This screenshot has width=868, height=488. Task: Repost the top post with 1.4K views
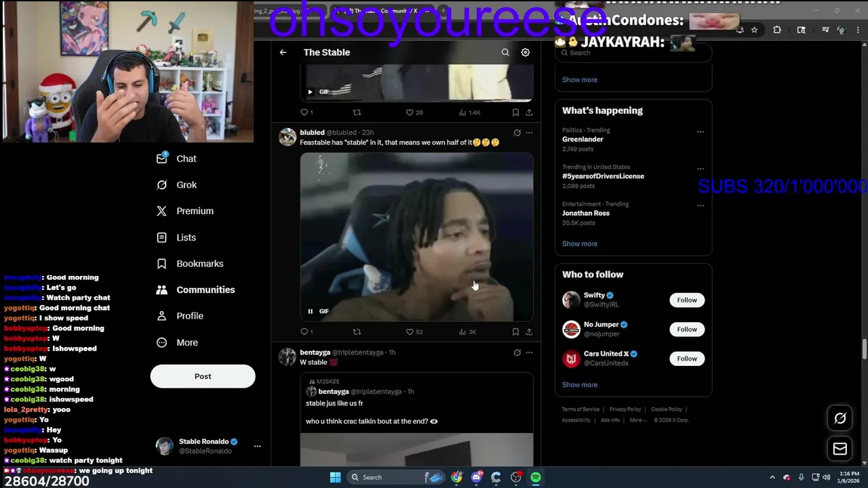[357, 113]
